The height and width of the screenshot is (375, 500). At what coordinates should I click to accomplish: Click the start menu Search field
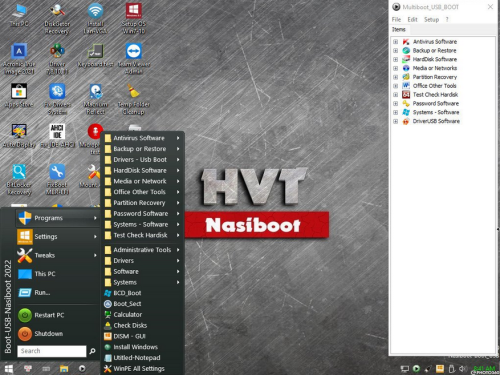click(x=52, y=351)
